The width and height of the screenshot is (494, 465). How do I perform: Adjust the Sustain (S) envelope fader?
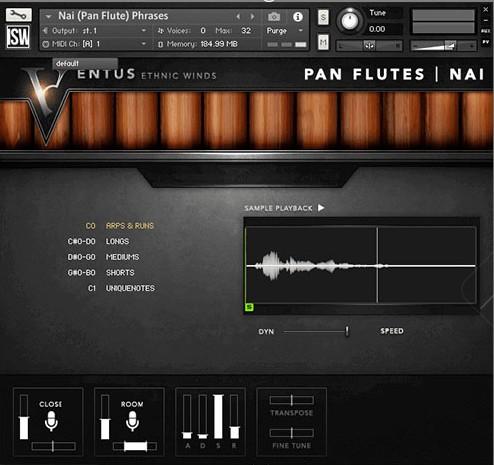(218, 417)
